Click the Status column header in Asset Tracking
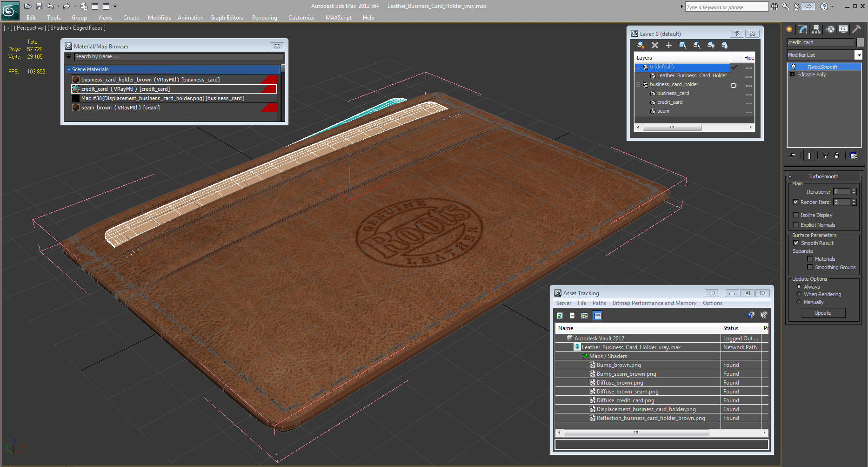 click(x=741, y=328)
